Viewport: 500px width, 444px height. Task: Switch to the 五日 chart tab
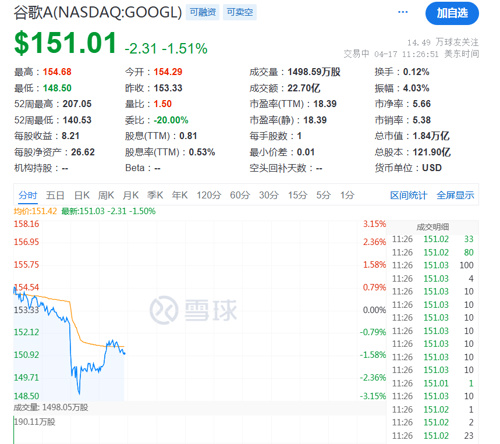click(x=55, y=195)
